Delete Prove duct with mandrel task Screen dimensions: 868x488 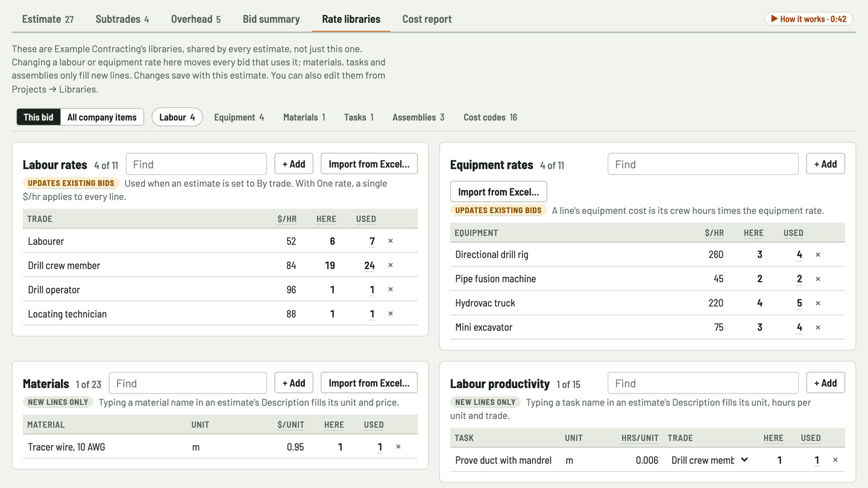click(x=835, y=460)
